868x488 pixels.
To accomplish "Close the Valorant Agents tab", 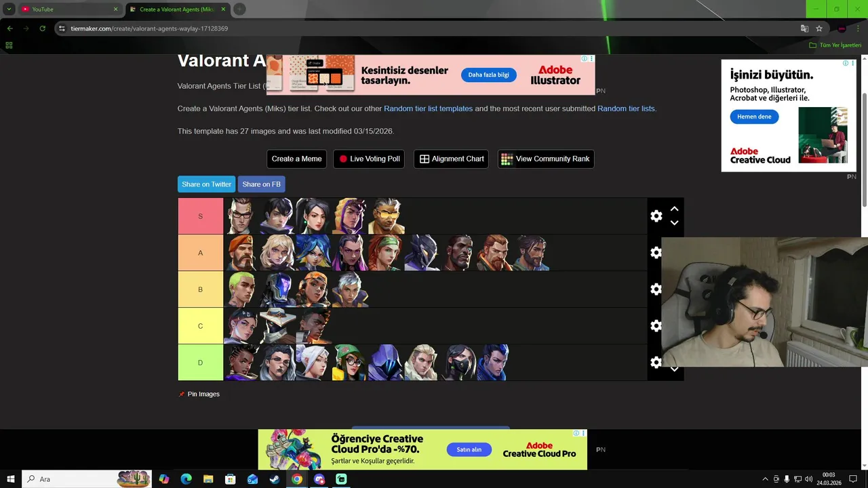I will point(223,9).
